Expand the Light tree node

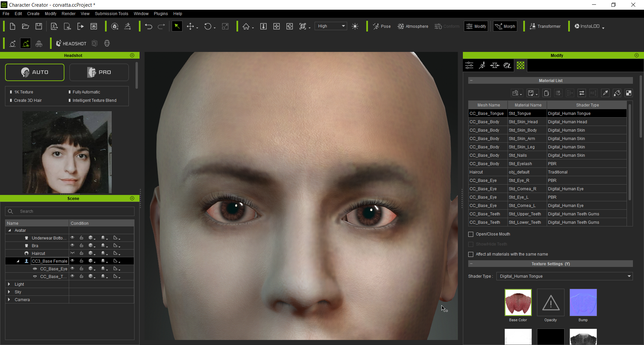coord(9,284)
